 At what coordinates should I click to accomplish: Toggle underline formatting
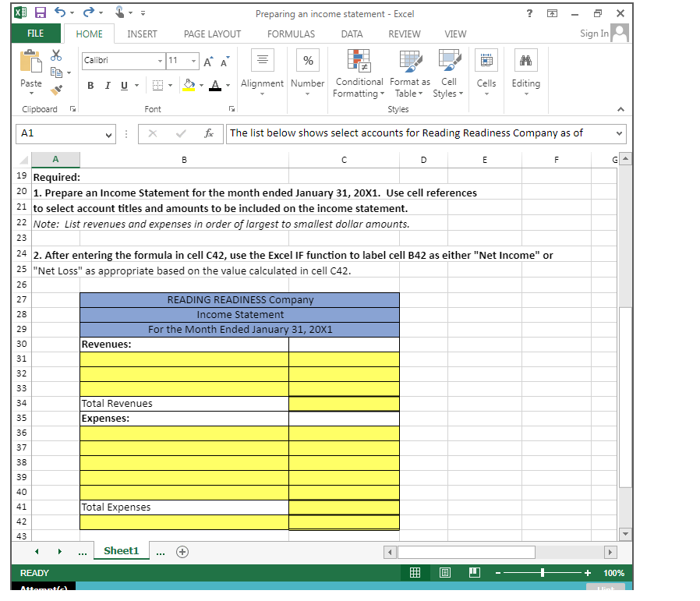[122, 85]
